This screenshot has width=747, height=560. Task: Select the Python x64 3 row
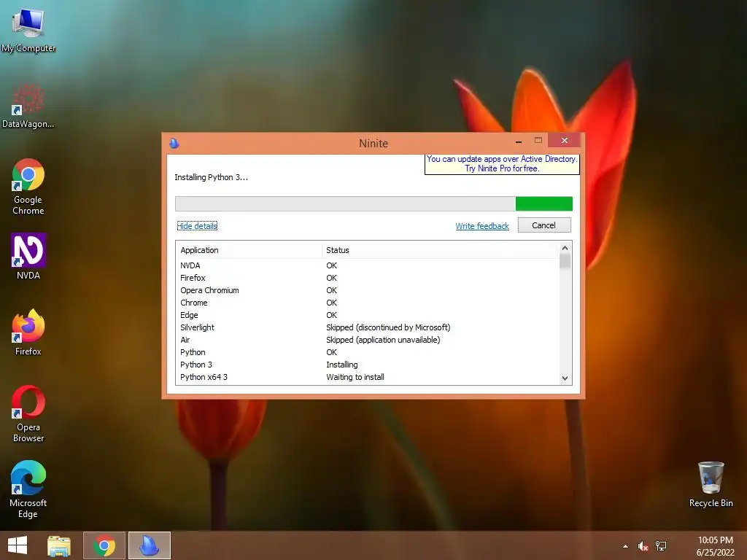(367, 377)
